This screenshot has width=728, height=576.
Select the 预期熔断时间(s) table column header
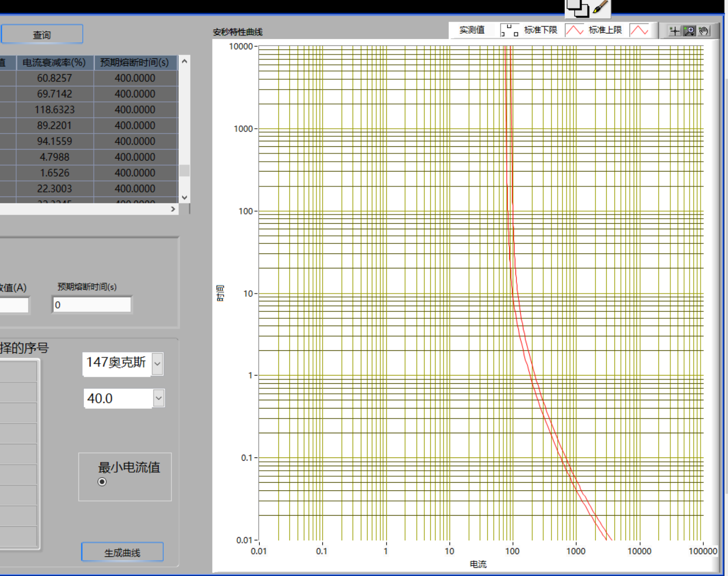135,62
